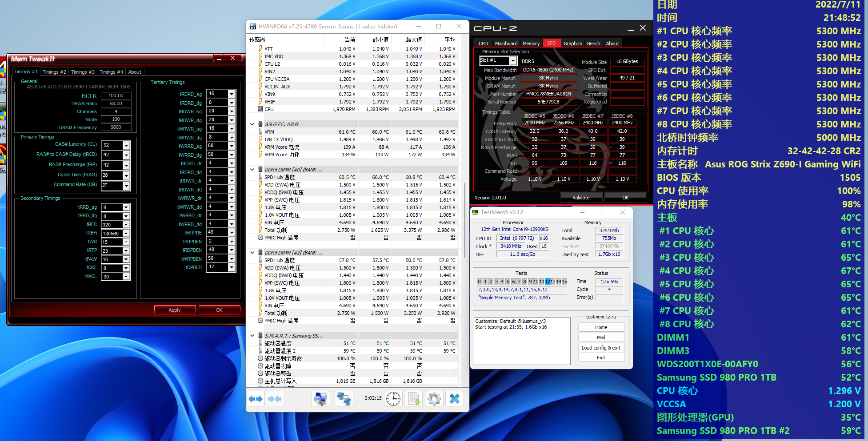Open Command Rate (CR) dropdown
868x441 pixels.
[126, 186]
